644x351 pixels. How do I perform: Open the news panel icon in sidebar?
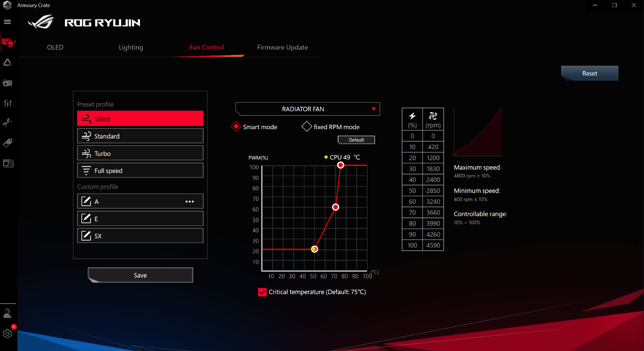pos(8,163)
